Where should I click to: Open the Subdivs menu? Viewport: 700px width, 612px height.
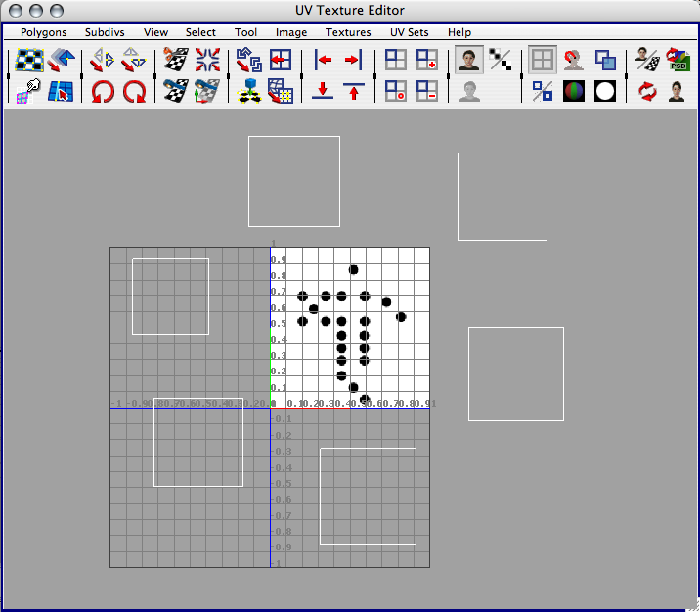tap(105, 32)
